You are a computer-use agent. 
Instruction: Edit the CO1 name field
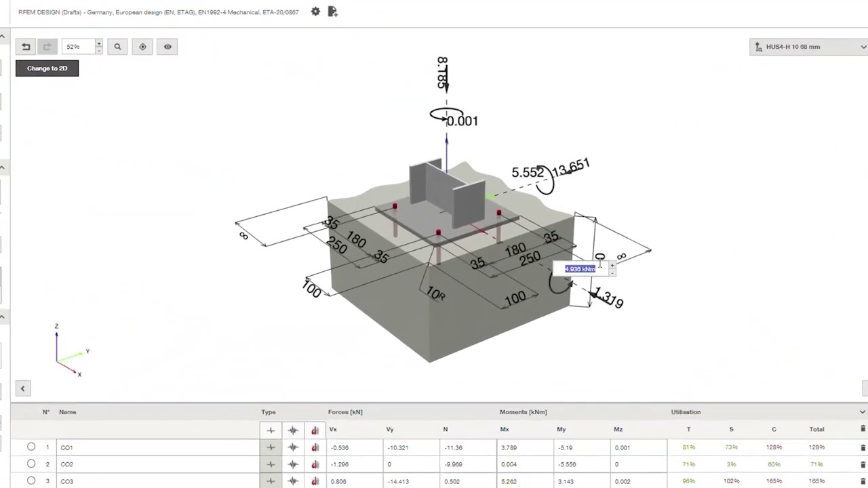158,447
